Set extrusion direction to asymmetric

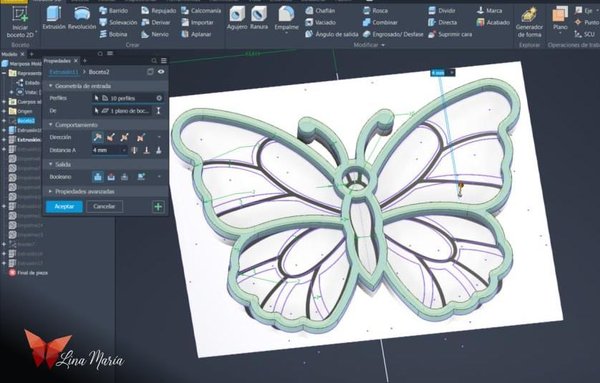coord(141,137)
